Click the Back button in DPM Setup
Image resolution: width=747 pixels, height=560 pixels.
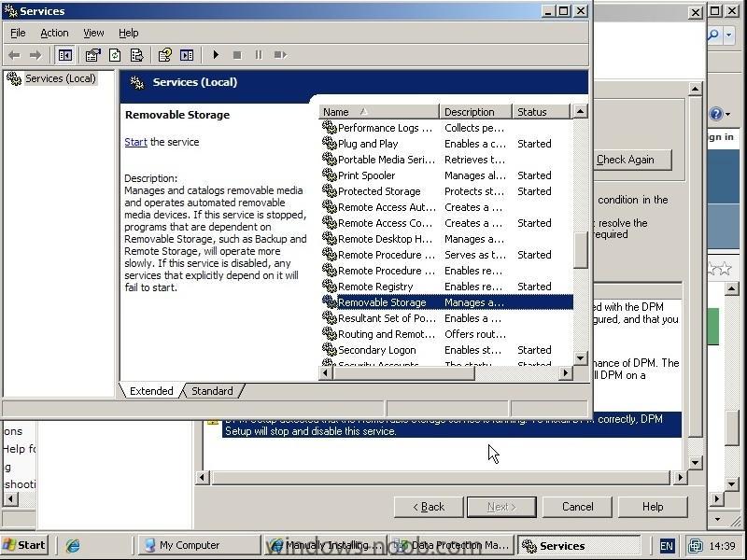pos(429,507)
